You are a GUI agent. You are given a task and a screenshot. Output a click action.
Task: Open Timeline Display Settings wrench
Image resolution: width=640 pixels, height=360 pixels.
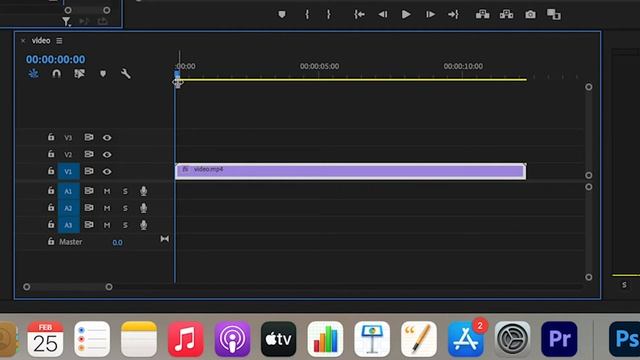click(126, 73)
